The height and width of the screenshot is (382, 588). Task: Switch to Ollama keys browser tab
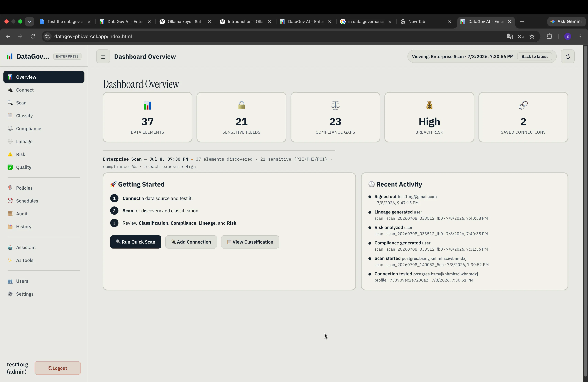click(x=185, y=22)
